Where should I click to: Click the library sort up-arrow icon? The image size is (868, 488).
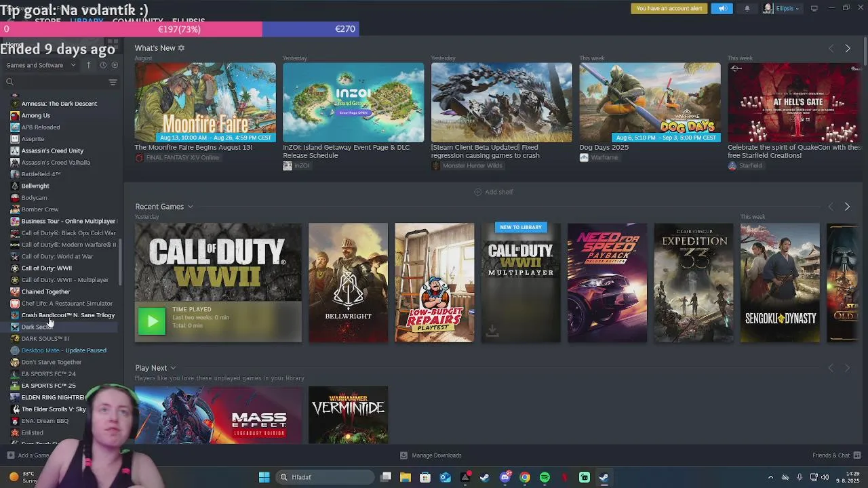tap(88, 65)
